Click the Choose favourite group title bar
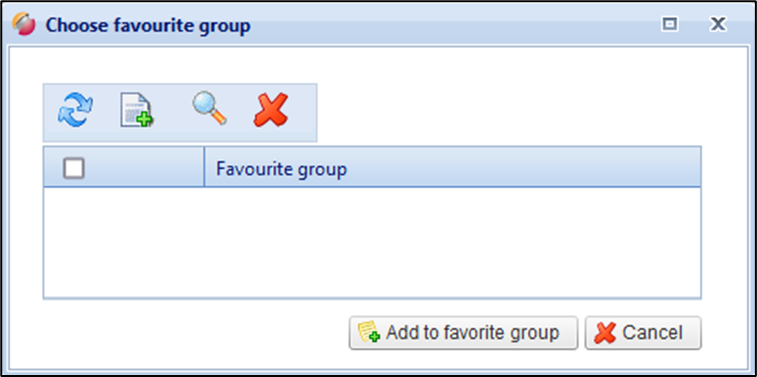757x377 pixels. point(338,24)
